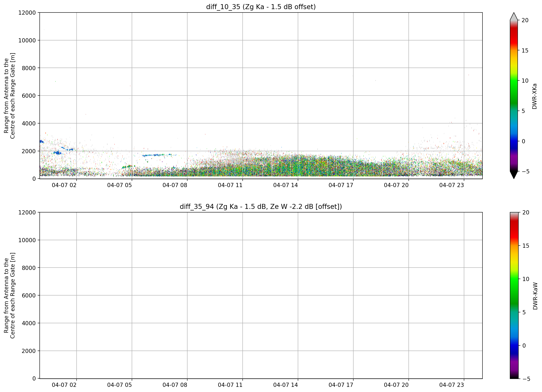Click the '04-07 11' label under the top plot
542x392 pixels.
(230, 185)
